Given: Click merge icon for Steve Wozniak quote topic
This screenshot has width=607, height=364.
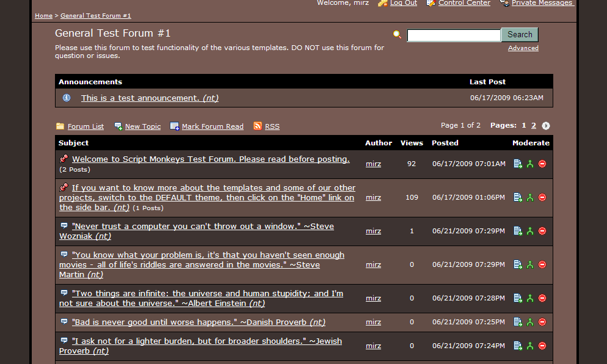Looking at the screenshot, I should click(530, 231).
